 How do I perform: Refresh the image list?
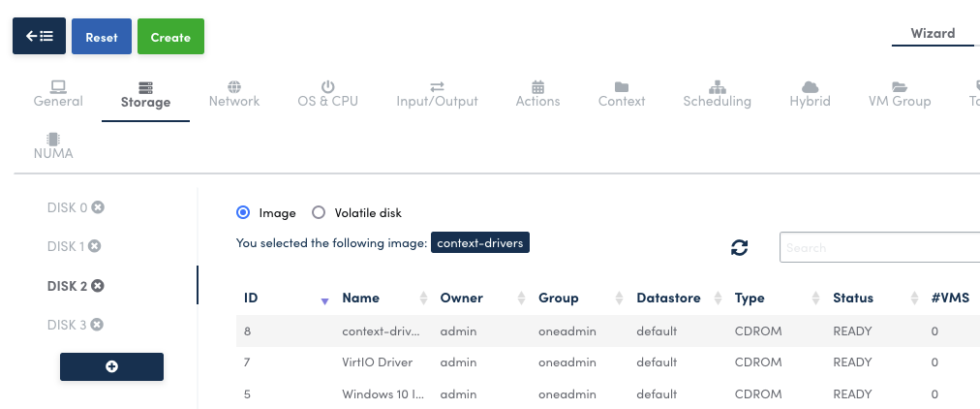(x=740, y=247)
